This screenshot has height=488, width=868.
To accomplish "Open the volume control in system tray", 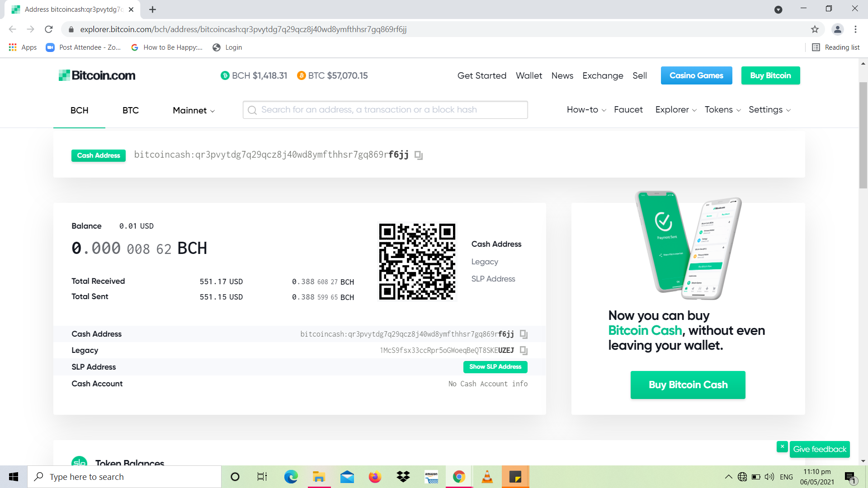I will (769, 477).
